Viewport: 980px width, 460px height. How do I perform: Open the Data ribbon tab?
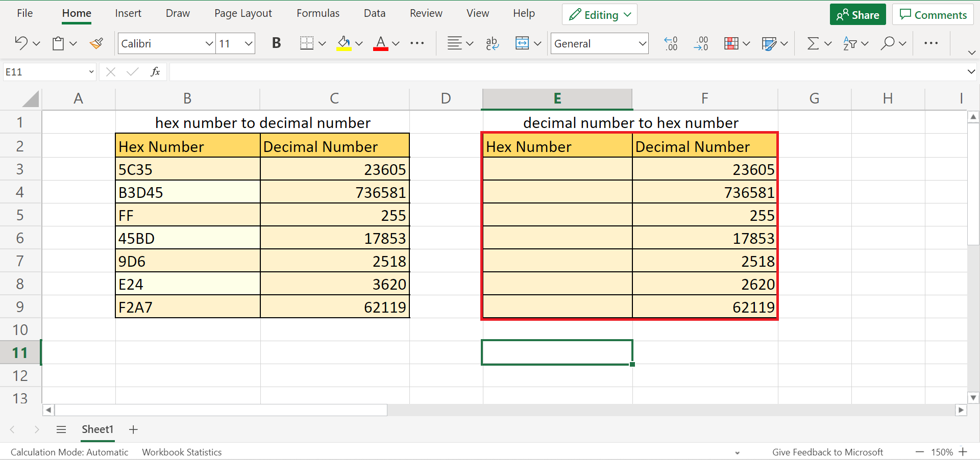pos(374,13)
